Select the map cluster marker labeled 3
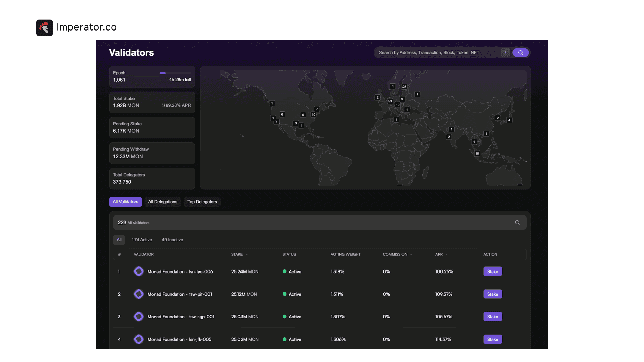The height and width of the screenshot is (362, 644). pos(296,123)
